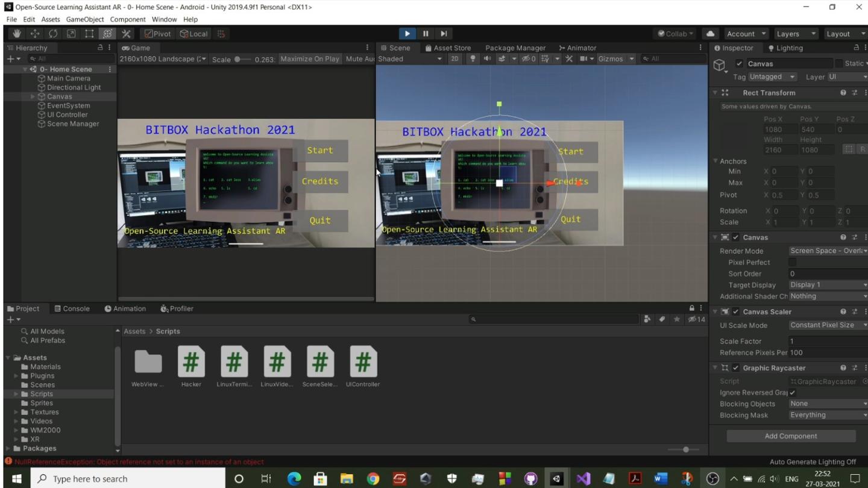Switch to the Asset Store tab
Image resolution: width=868 pixels, height=488 pixels.
448,48
